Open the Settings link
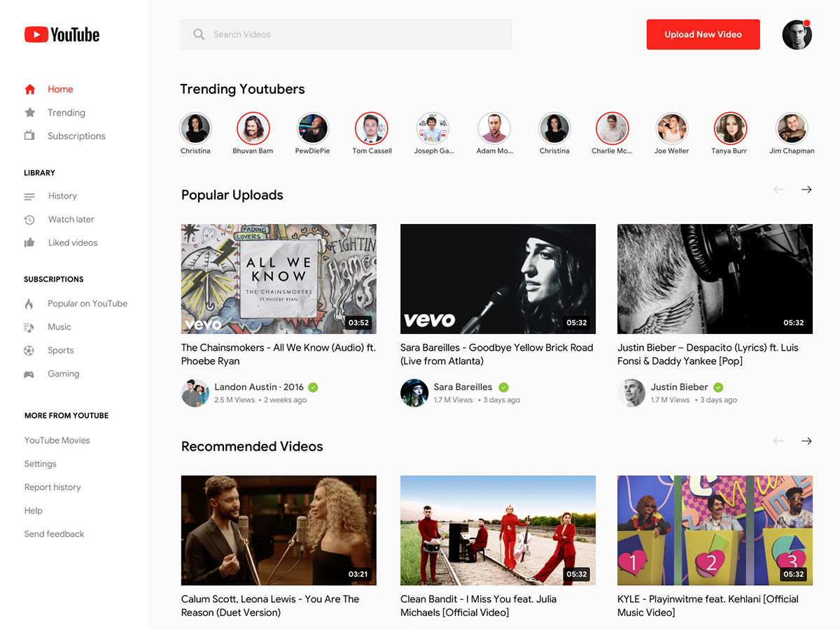840x630 pixels. click(x=41, y=464)
